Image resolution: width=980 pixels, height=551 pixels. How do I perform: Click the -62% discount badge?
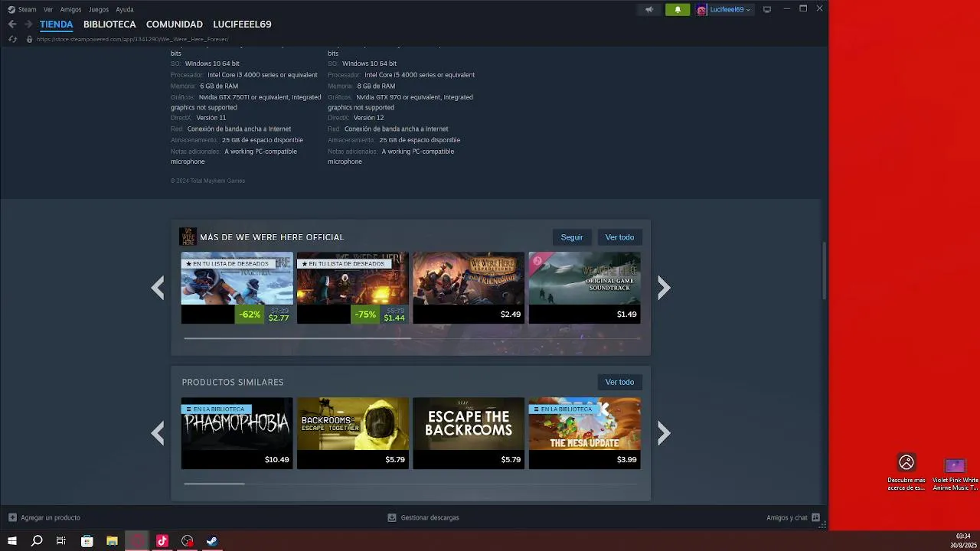coord(250,315)
